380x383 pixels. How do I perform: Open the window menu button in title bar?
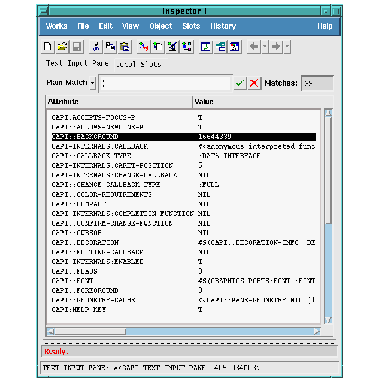point(43,11)
